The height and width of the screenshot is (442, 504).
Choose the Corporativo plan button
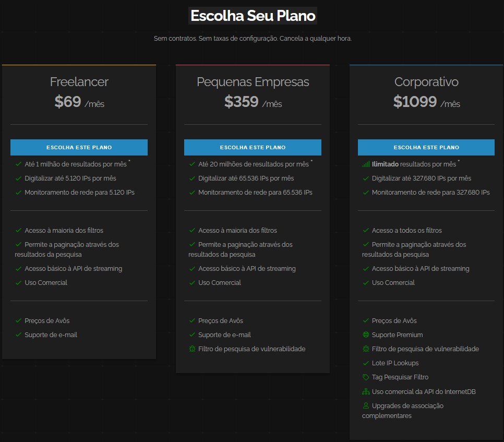[x=426, y=147]
